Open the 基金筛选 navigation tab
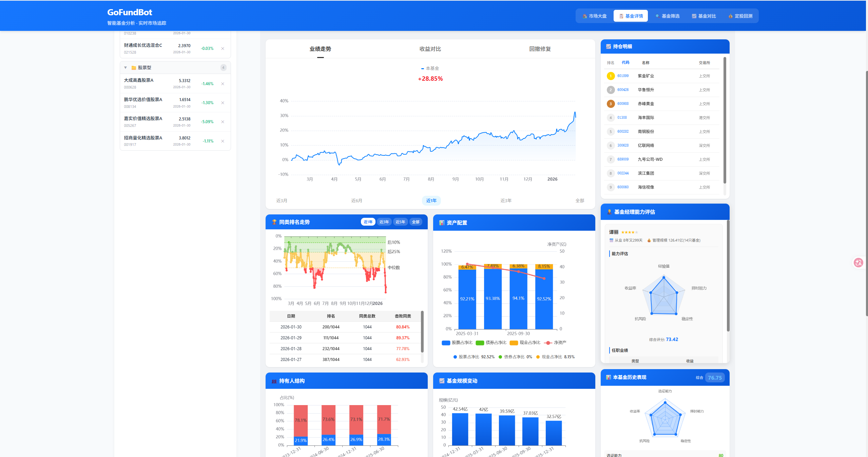The width and height of the screenshot is (868, 457). (667, 16)
